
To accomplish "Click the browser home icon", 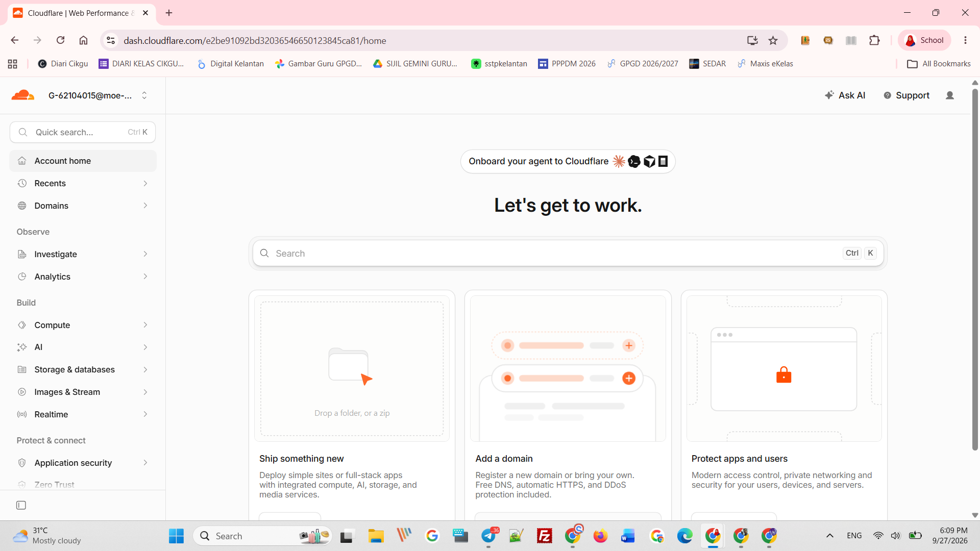I will pyautogui.click(x=83, y=40).
